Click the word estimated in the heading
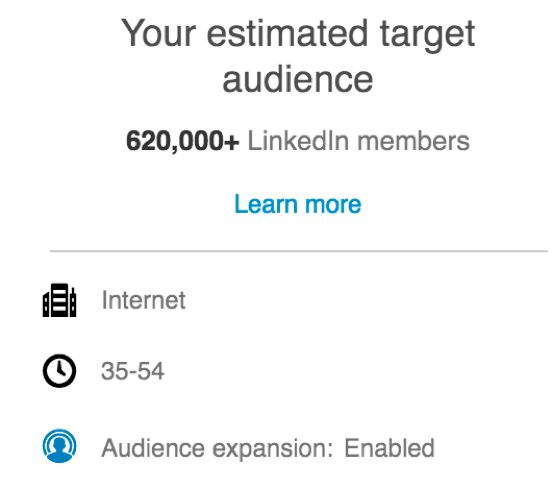This screenshot has width=552, height=488. tap(288, 33)
